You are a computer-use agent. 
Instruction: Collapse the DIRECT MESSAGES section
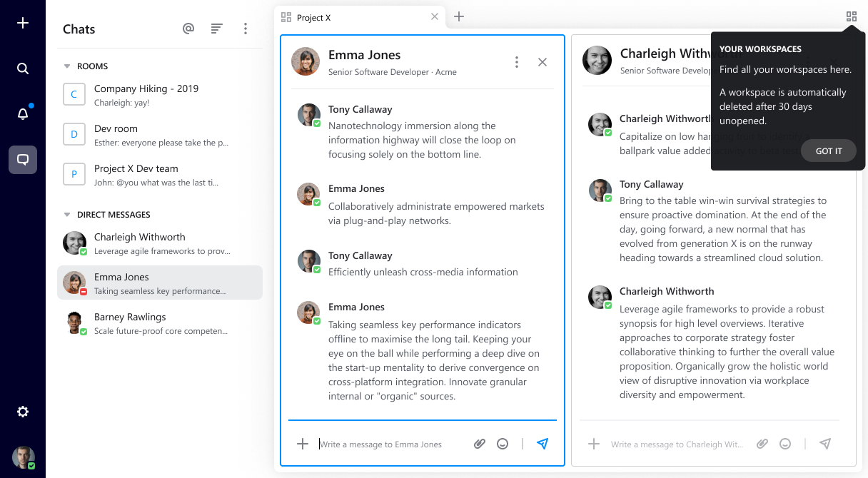pos(68,215)
